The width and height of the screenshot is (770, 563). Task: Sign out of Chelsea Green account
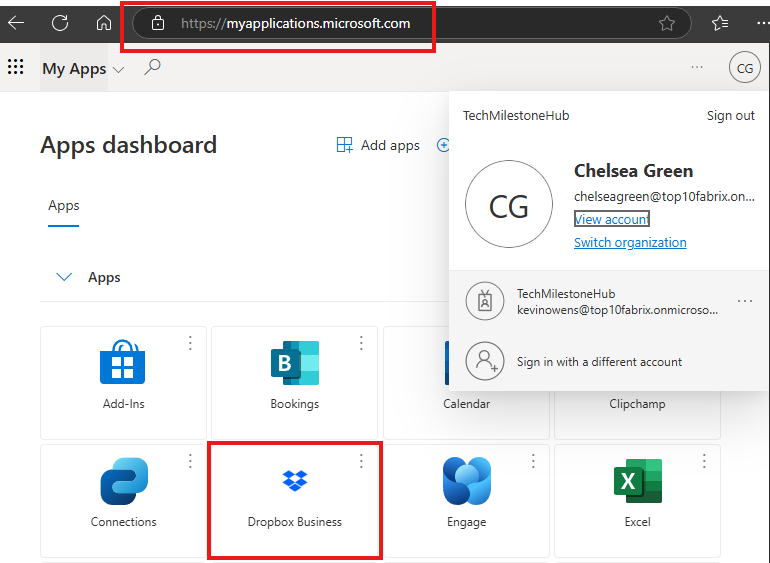[730, 115]
